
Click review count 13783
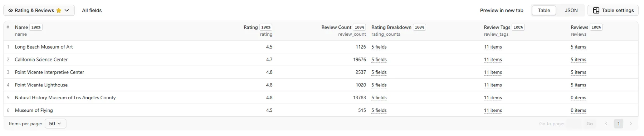pos(359,97)
